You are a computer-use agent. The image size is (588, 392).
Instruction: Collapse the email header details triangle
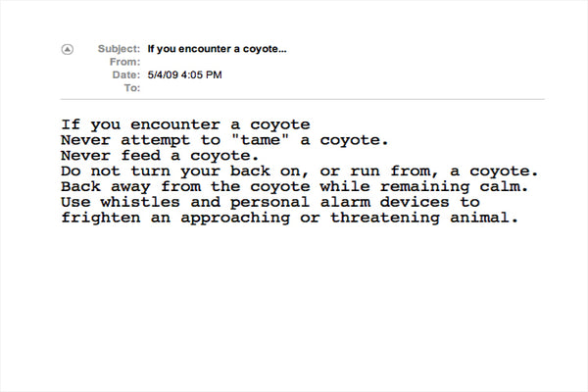click(68, 49)
